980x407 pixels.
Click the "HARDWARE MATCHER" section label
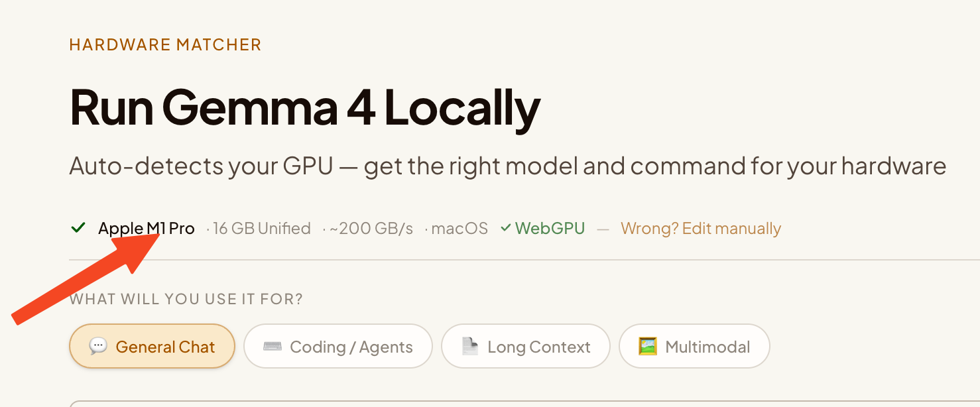tap(165, 45)
